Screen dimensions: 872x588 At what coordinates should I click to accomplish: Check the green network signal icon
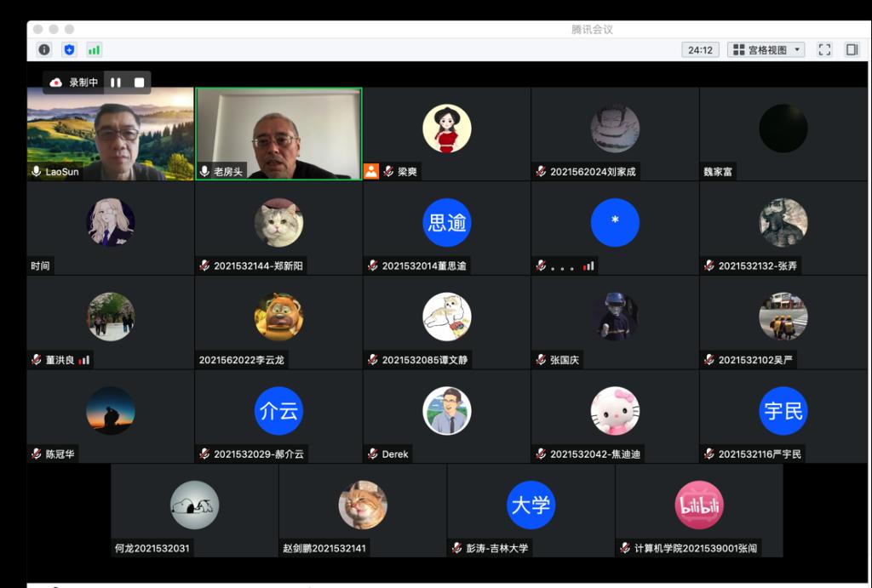pyautogui.click(x=94, y=50)
